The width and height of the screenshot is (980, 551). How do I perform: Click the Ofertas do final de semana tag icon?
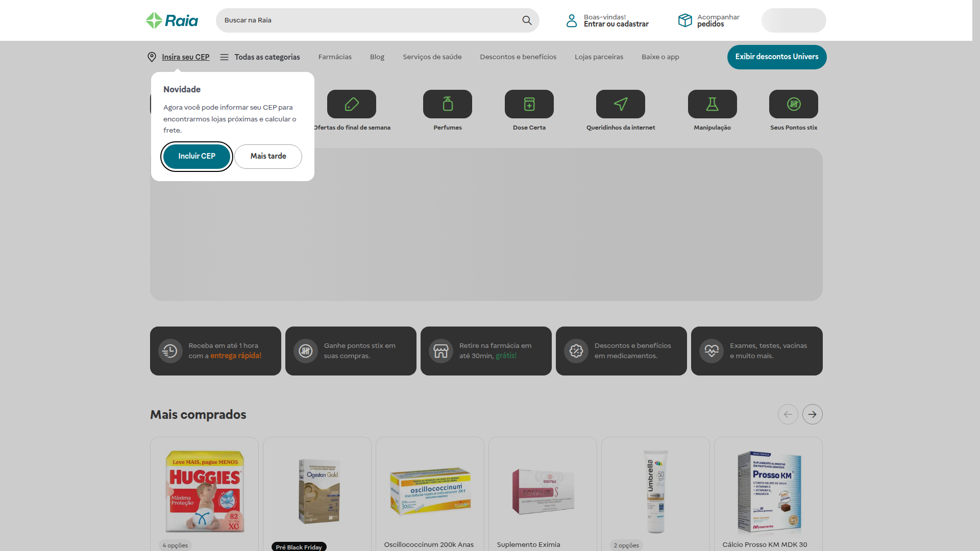coord(351,104)
